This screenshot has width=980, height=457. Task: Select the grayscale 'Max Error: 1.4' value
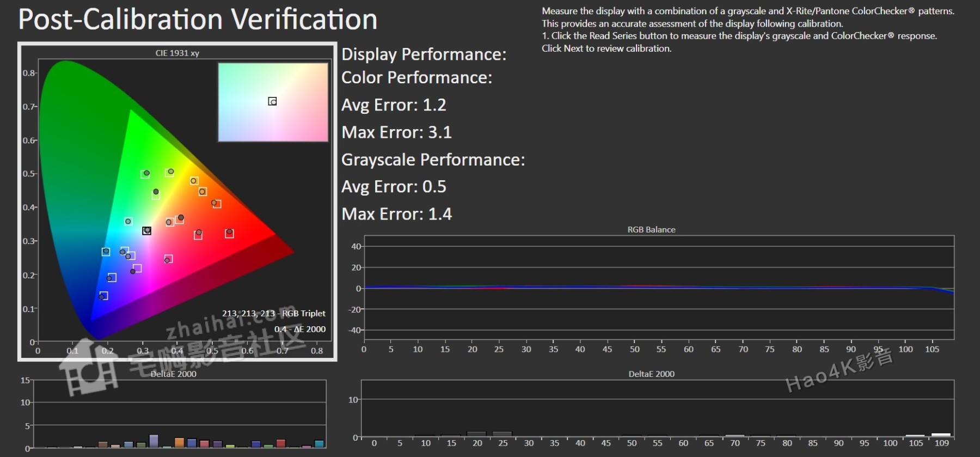coord(396,214)
